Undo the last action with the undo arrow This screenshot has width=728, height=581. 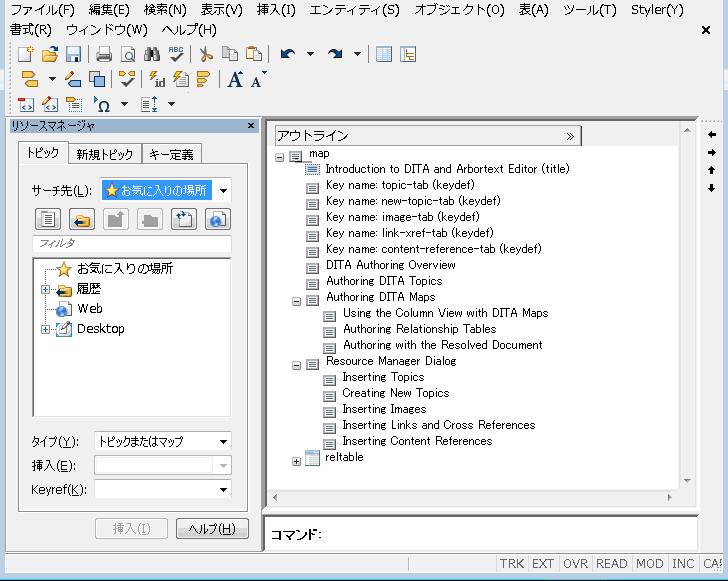pyautogui.click(x=288, y=54)
